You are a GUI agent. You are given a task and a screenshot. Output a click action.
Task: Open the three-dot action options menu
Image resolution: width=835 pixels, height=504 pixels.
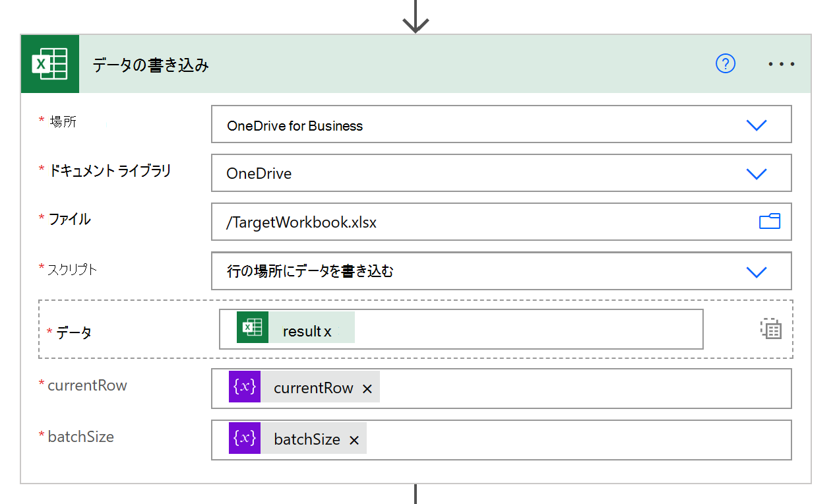(x=782, y=65)
